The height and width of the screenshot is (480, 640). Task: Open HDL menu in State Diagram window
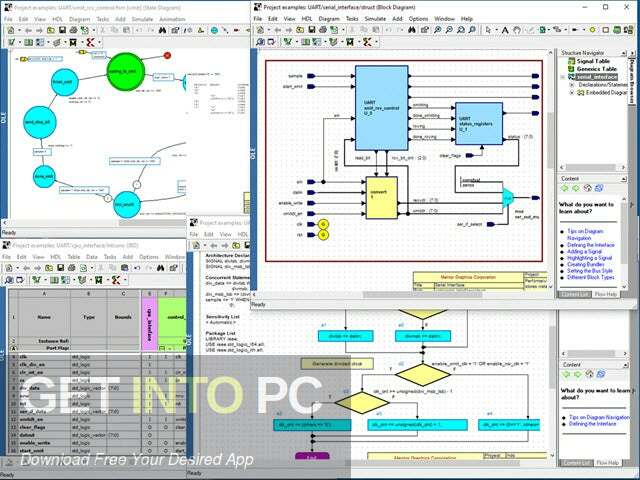(58, 19)
